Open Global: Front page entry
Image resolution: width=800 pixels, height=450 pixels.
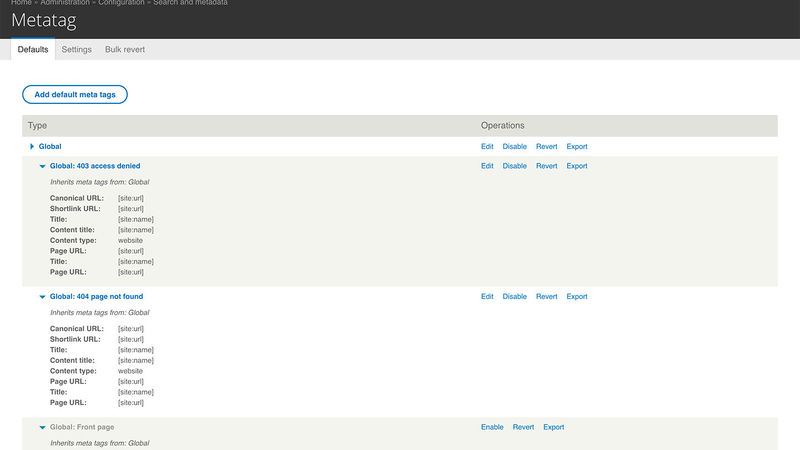[82, 427]
